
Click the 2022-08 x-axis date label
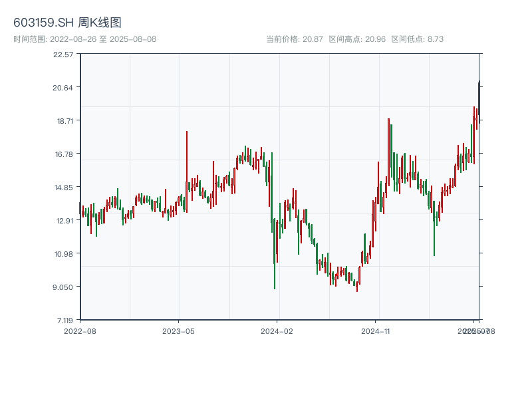(80, 331)
